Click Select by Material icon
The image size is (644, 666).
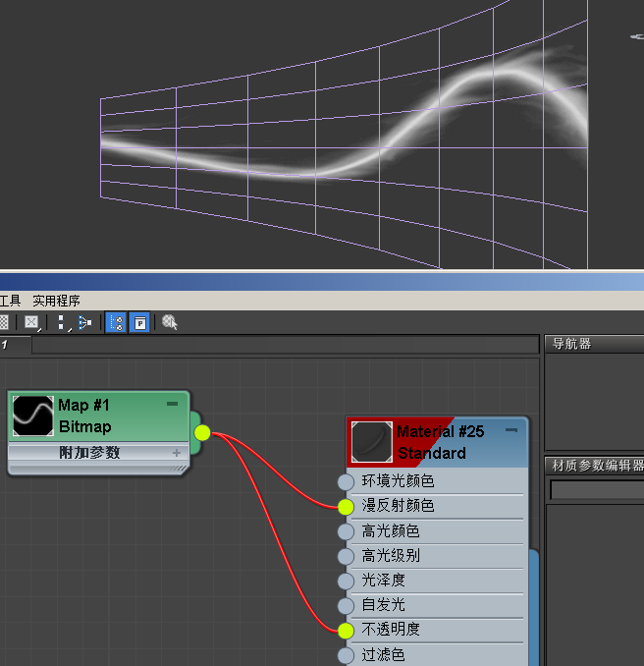(170, 322)
